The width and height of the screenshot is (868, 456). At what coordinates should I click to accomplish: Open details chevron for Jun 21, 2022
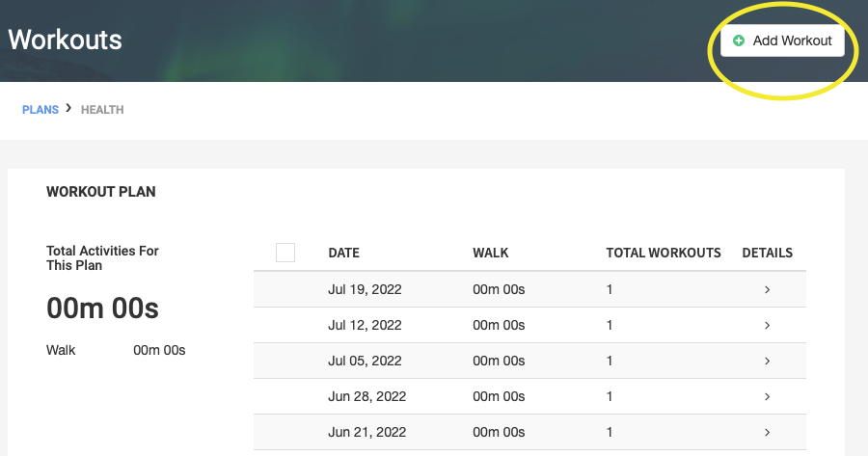(x=768, y=432)
